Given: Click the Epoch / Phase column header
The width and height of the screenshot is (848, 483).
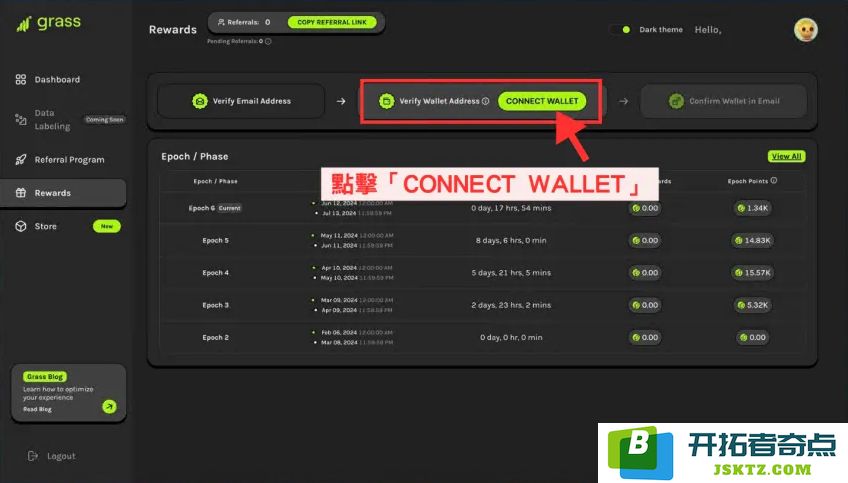Looking at the screenshot, I should (215, 181).
